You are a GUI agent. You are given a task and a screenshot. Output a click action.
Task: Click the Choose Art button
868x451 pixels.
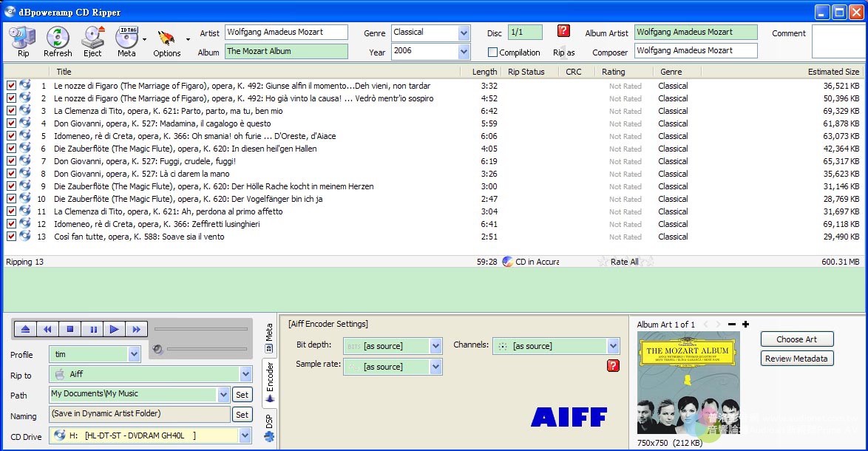796,339
